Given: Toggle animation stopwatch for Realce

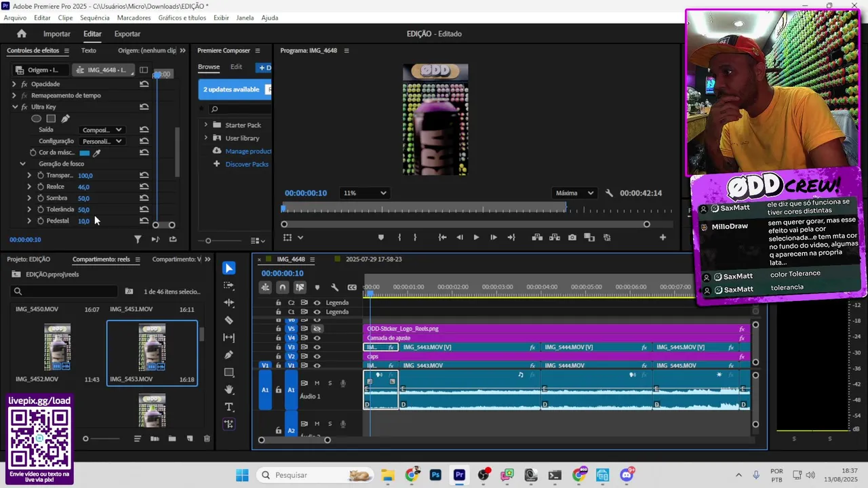Looking at the screenshot, I should coord(40,186).
